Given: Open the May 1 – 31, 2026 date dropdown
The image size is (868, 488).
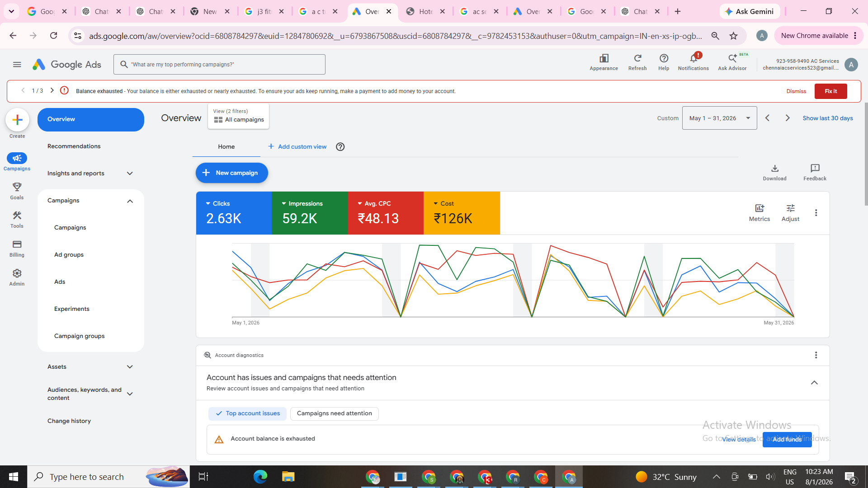Looking at the screenshot, I should [x=719, y=118].
